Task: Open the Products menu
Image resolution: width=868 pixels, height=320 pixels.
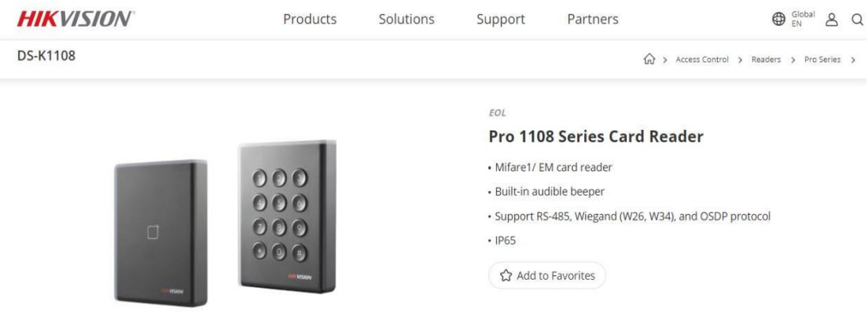Action: 310,20
